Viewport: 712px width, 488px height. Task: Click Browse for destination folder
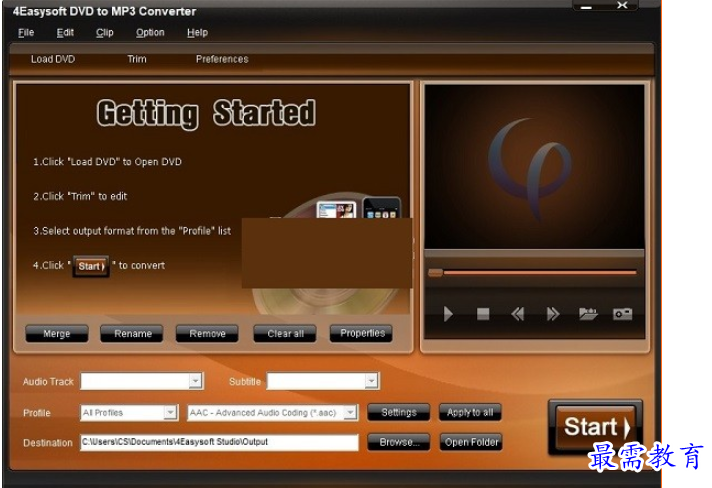tap(399, 442)
